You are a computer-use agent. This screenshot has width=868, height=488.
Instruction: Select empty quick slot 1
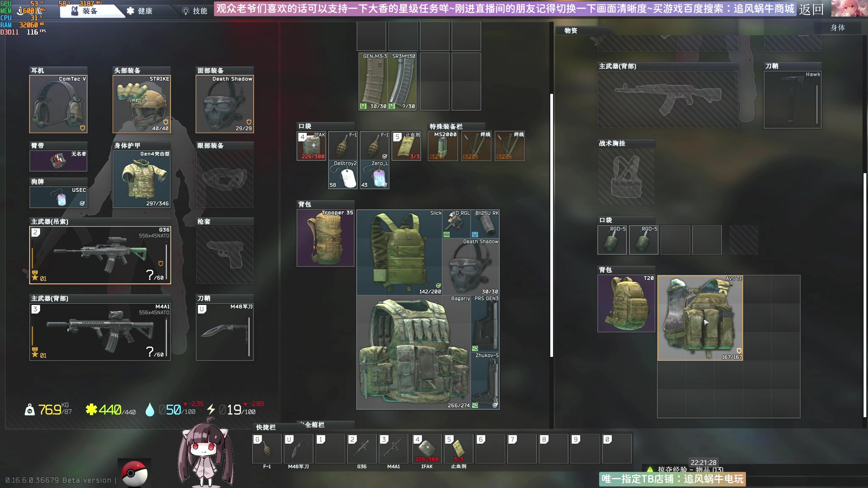pos(330,449)
